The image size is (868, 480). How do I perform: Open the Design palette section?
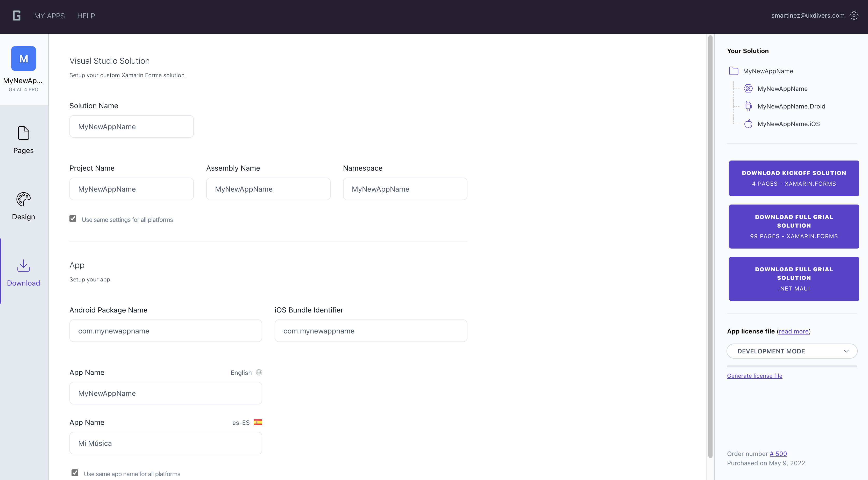pos(24,206)
